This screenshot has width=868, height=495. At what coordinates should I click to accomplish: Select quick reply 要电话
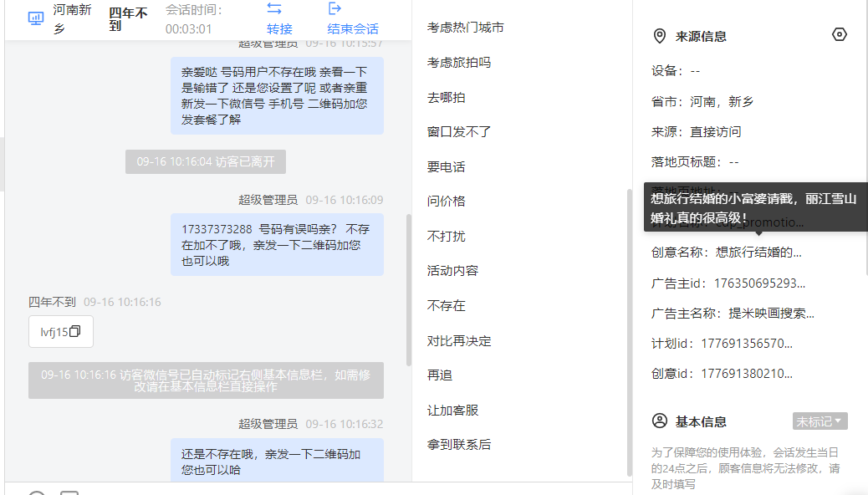(447, 166)
